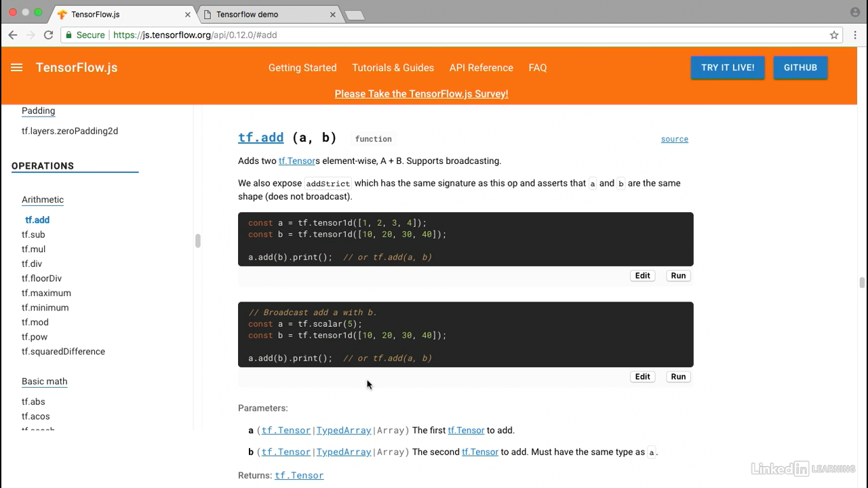Open TypedArray link for parameter a
Image resolution: width=868 pixels, height=488 pixels.
[344, 430]
